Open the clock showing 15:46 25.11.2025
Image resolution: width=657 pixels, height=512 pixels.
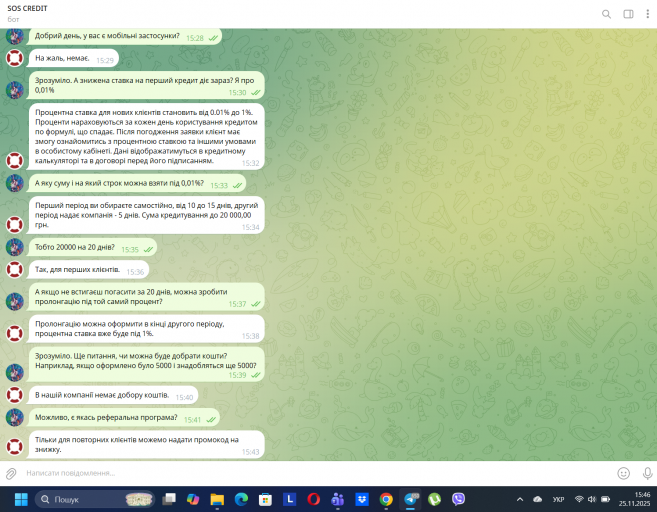pyautogui.click(x=635, y=499)
